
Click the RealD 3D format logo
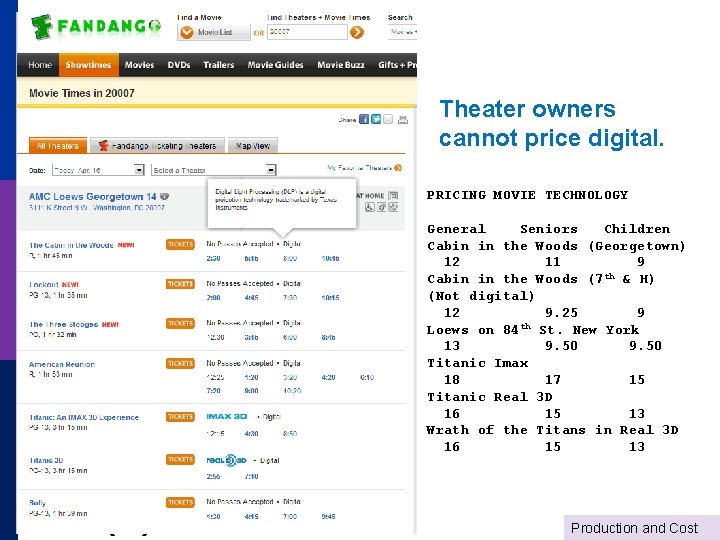226,460
